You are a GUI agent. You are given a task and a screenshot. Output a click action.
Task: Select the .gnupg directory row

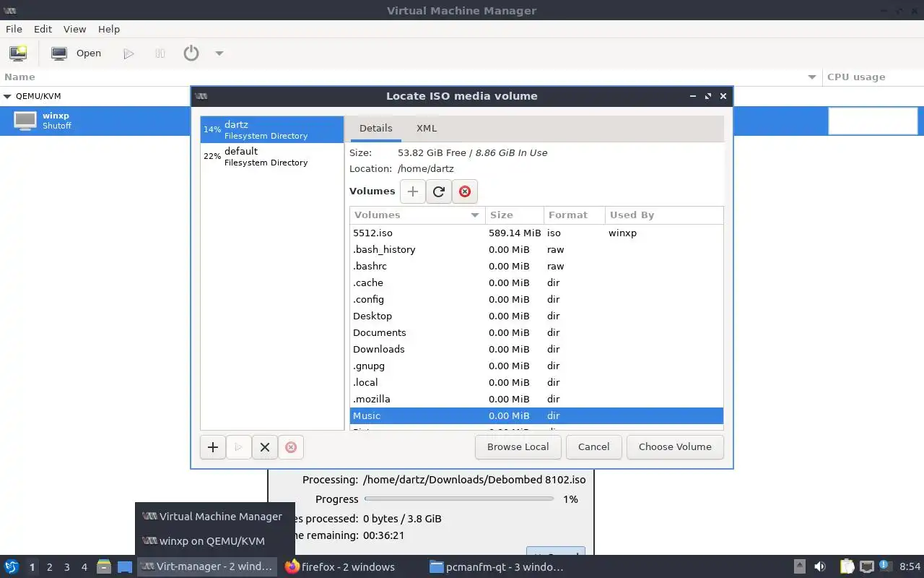(536, 366)
